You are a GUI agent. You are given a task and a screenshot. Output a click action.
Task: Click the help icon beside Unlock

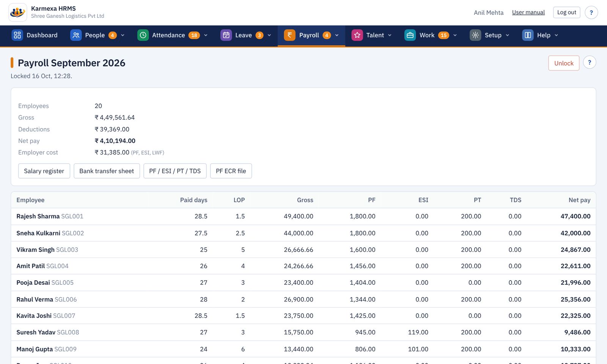tap(589, 63)
